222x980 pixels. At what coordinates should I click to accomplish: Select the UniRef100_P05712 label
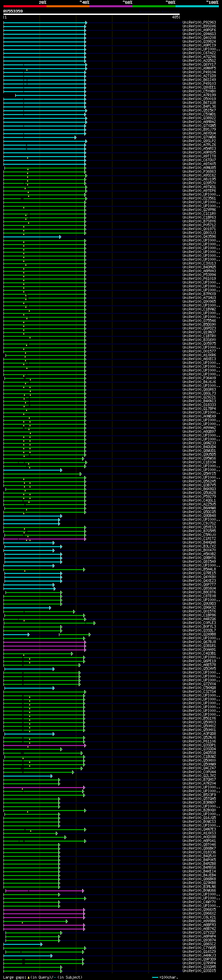pos(199,225)
